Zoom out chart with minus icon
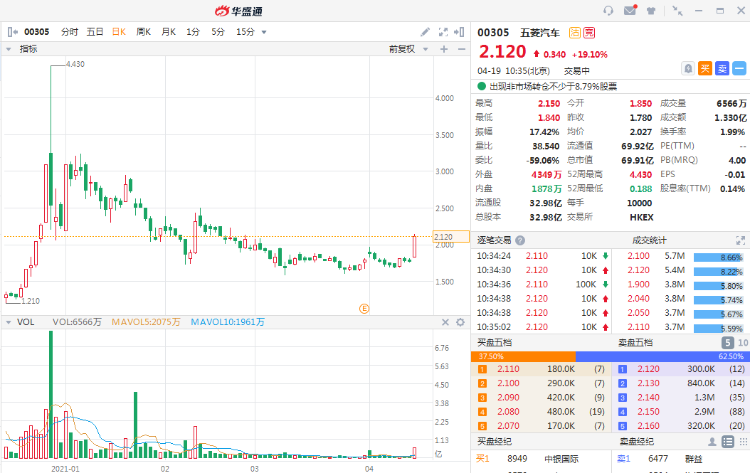This screenshot has width=750, height=473. tap(461, 49)
